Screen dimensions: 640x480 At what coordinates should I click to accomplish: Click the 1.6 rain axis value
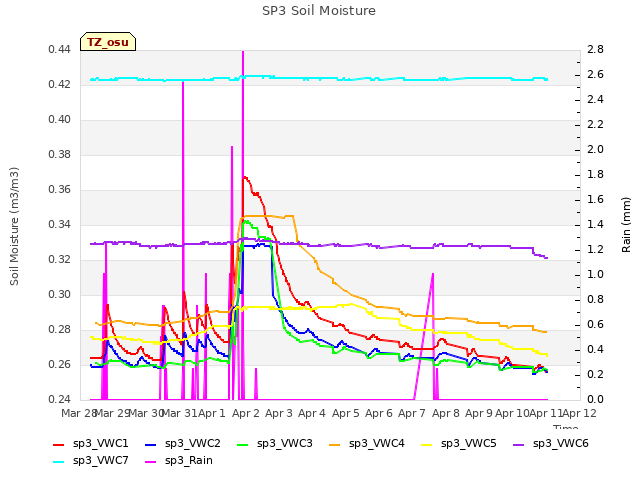point(595,200)
